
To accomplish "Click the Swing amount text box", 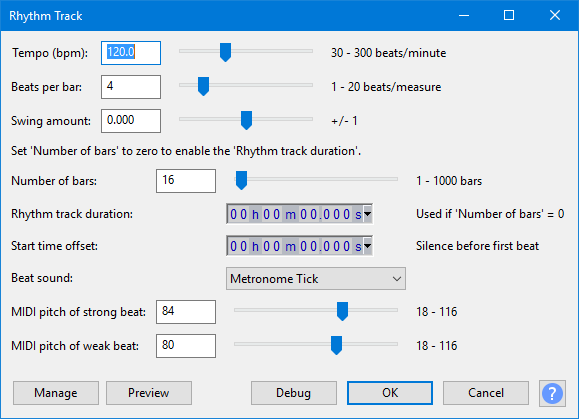I will coord(131,121).
